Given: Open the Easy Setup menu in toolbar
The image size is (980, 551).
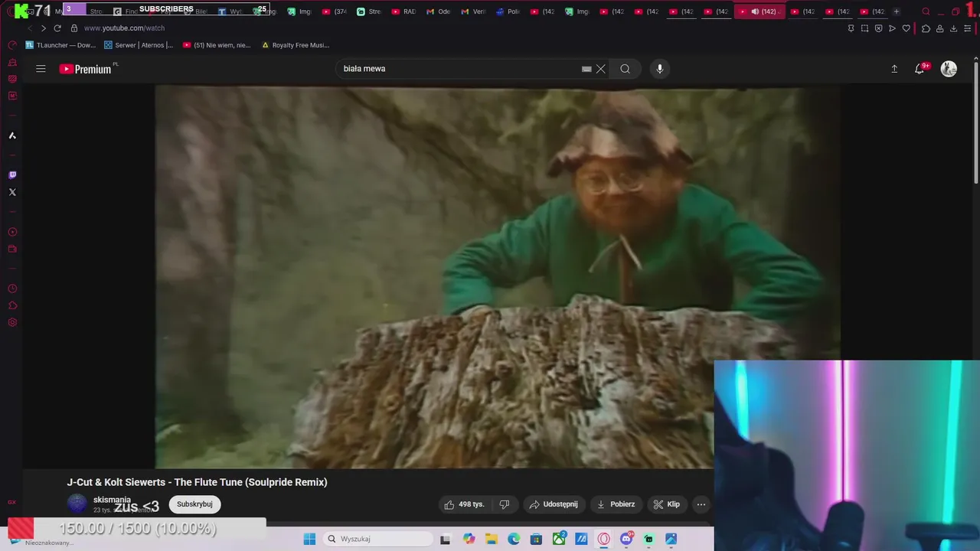Looking at the screenshot, I should pos(967,28).
